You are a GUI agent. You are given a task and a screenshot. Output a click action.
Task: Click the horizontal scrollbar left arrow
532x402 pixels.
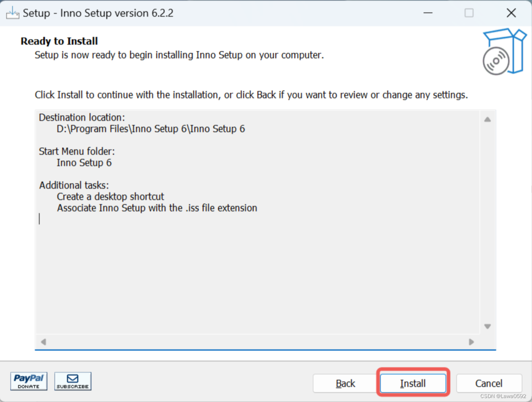pyautogui.click(x=43, y=342)
